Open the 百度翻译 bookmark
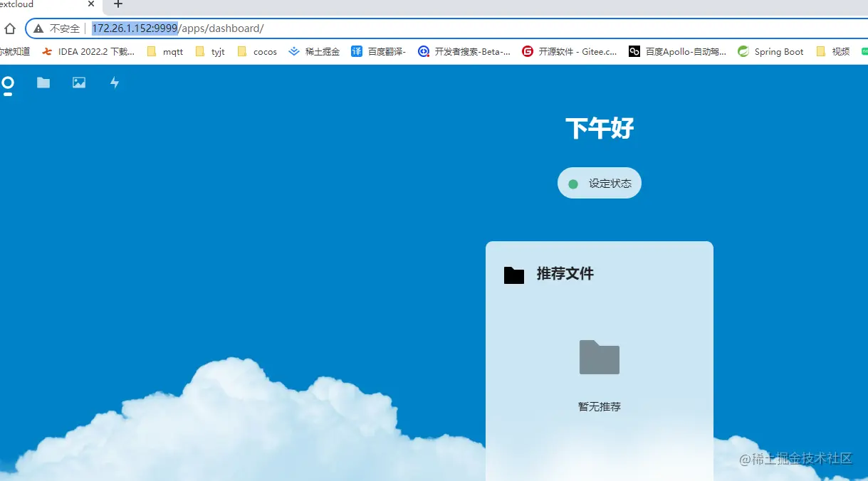 click(x=379, y=51)
